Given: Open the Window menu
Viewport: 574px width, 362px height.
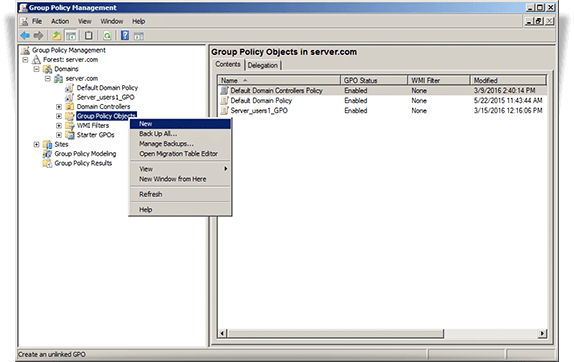Looking at the screenshot, I should click(x=112, y=21).
